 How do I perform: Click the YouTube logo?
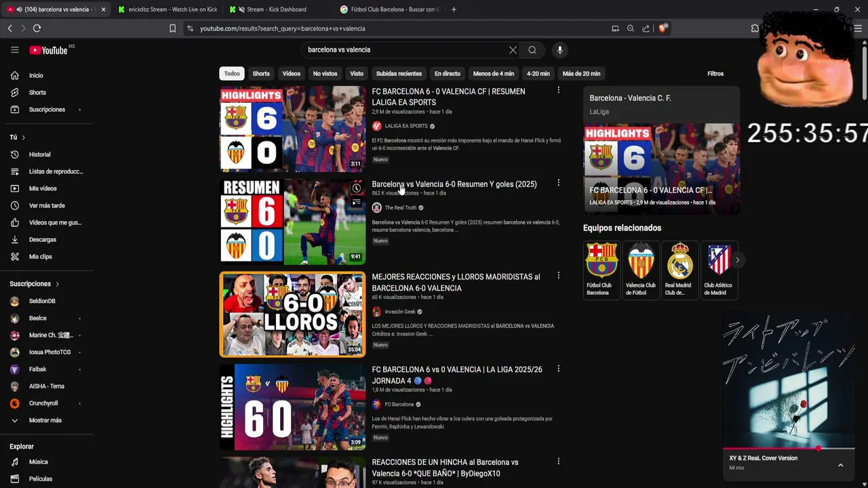point(49,50)
